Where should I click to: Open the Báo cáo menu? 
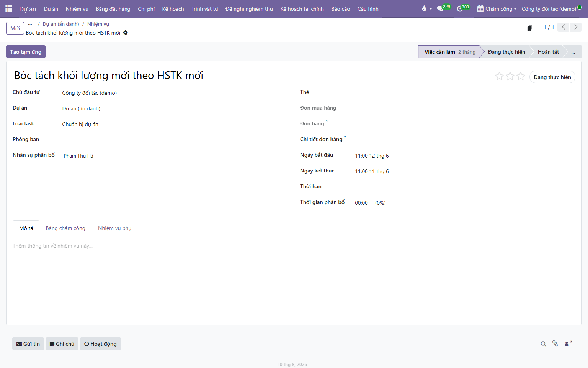pos(341,9)
